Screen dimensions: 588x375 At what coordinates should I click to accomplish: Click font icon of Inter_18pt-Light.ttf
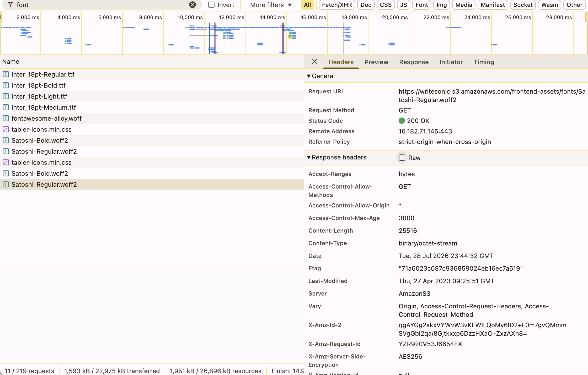pyautogui.click(x=6, y=96)
